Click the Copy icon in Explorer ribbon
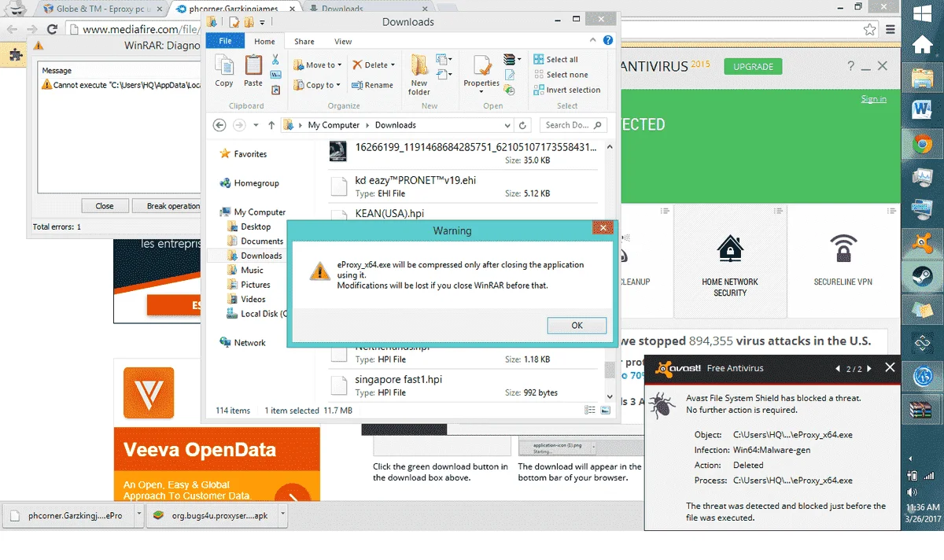The width and height of the screenshot is (944, 560). 224,66
